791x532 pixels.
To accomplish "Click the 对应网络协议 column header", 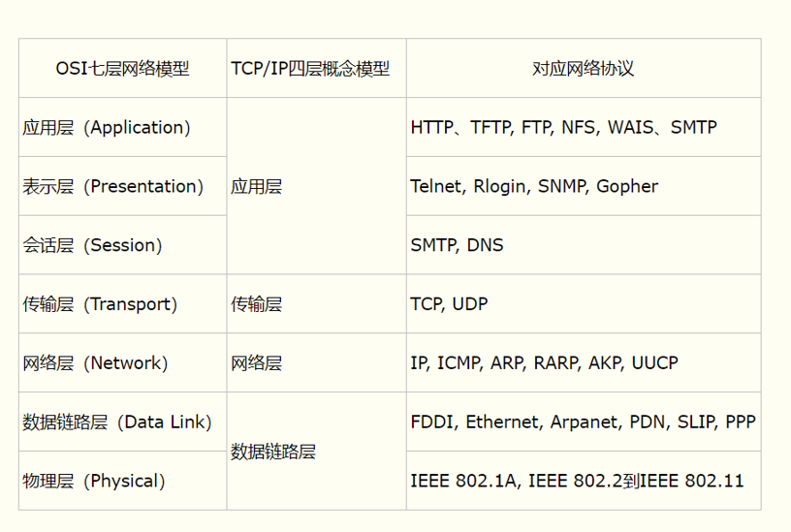I will click(584, 69).
